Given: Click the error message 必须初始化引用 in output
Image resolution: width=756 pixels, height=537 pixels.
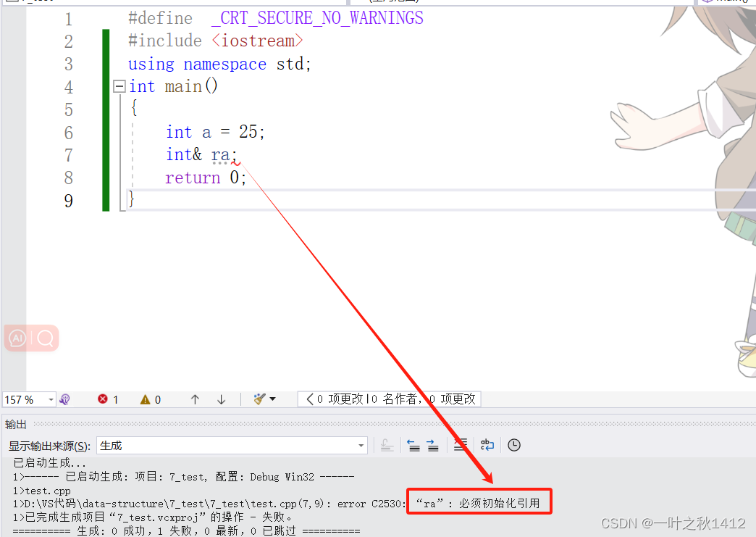Looking at the screenshot, I should pyautogui.click(x=479, y=501).
